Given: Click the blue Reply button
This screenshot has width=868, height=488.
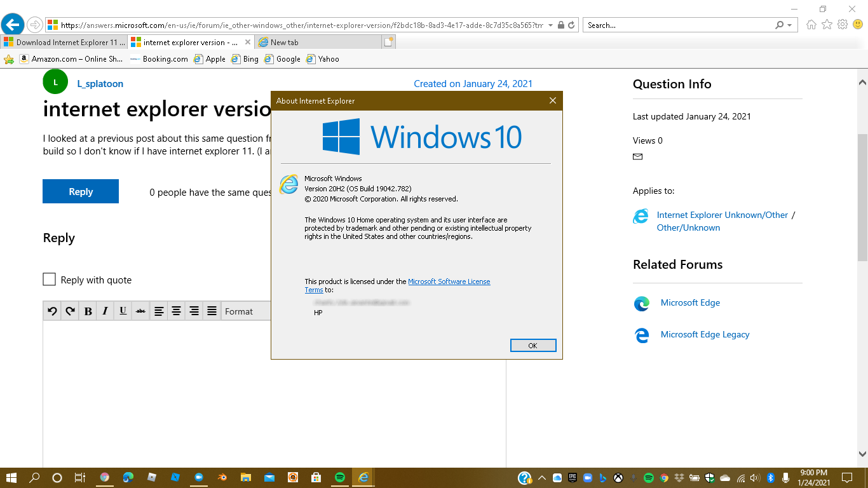Looking at the screenshot, I should tap(81, 191).
